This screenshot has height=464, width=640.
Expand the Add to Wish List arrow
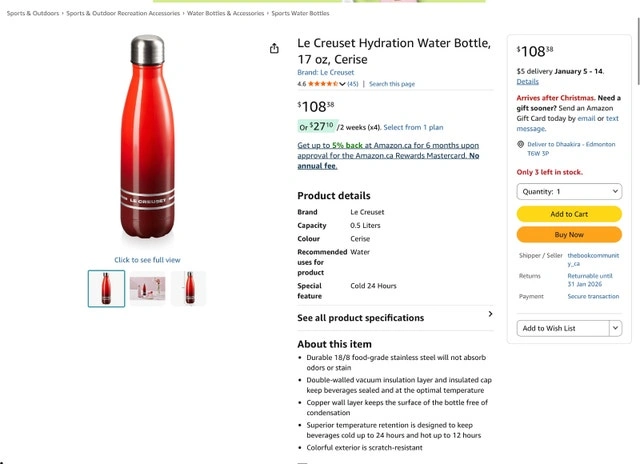coord(615,328)
